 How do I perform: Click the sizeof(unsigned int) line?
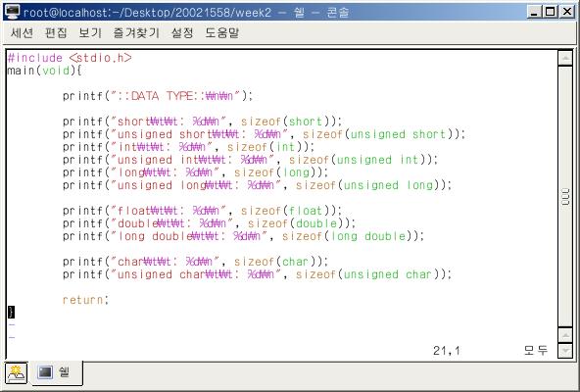(251, 160)
